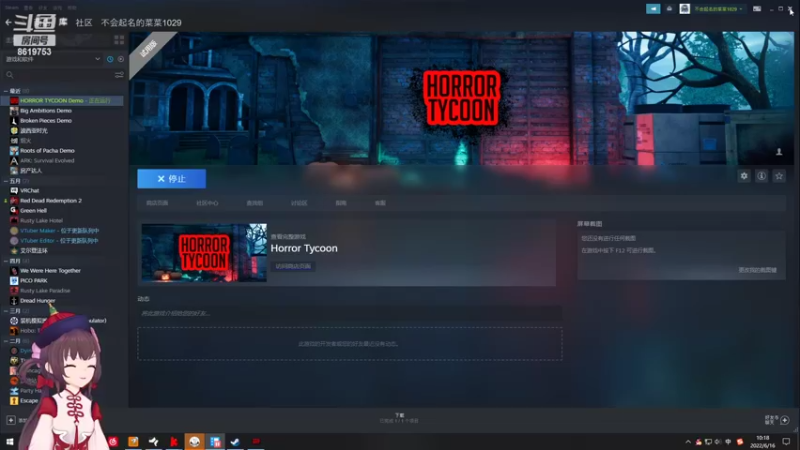Open the Downloads status at bottom center
800x450 pixels.
click(x=399, y=418)
